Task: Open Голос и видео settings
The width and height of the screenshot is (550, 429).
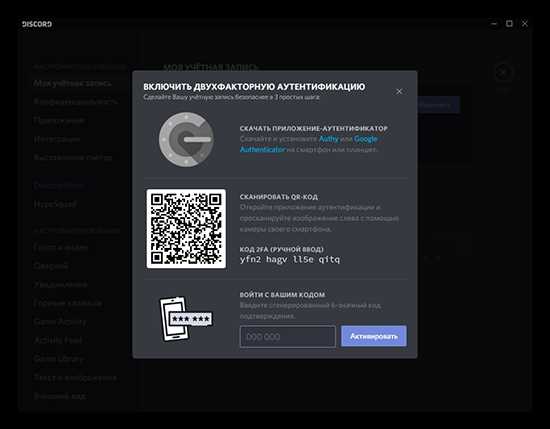Action: (x=61, y=247)
